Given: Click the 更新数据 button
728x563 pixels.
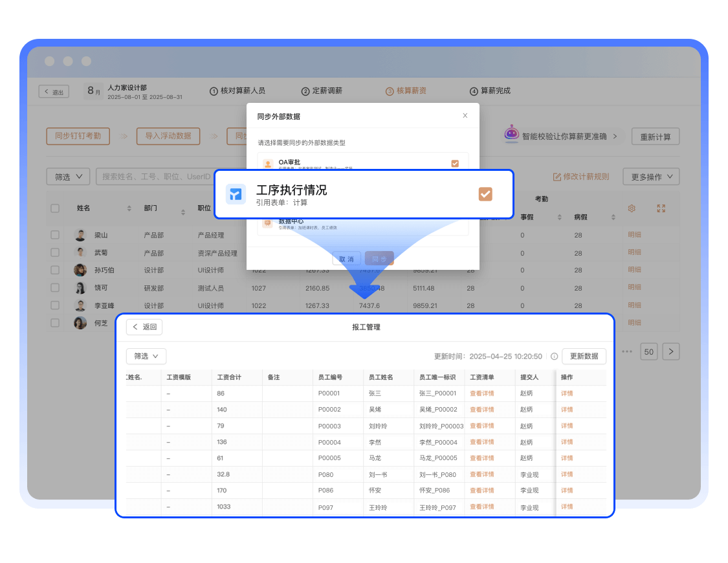Looking at the screenshot, I should 584,357.
